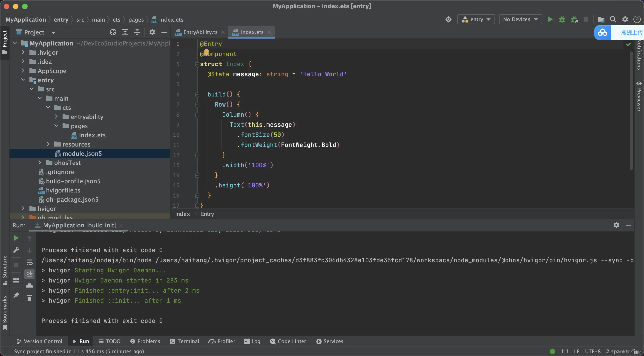This screenshot has width=644, height=356.
Task: Select build-profile.json5 in project tree
Action: (x=73, y=181)
